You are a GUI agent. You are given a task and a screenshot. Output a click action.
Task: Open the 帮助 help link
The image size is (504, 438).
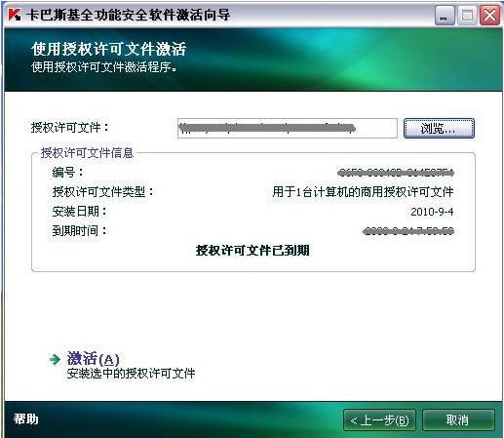tap(25, 419)
